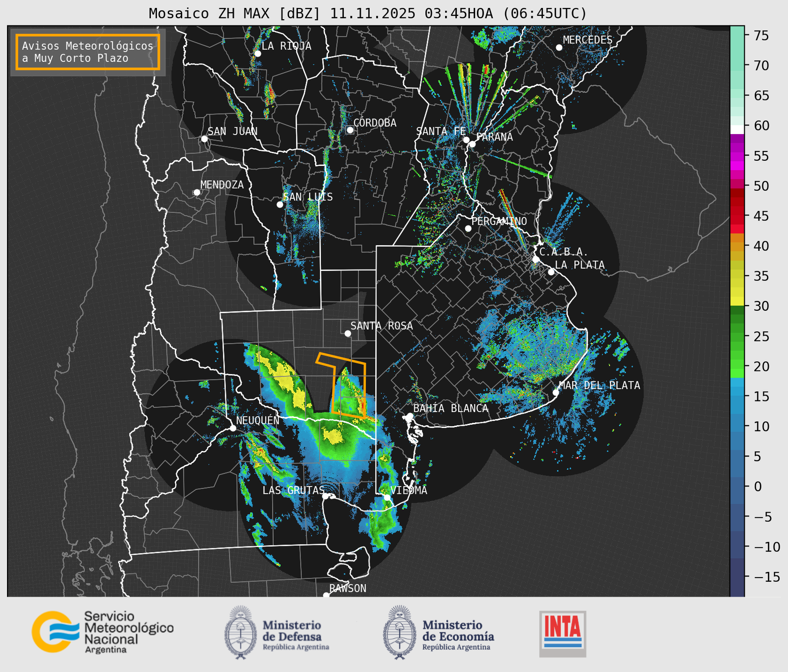This screenshot has width=788, height=672.
Task: Select the RAWSON city label
Action: pyautogui.click(x=348, y=588)
